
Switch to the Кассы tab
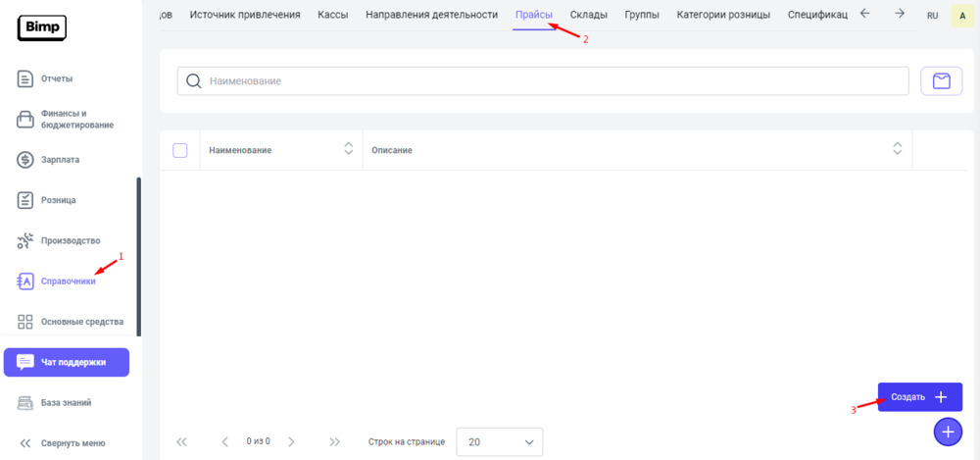tap(334, 15)
